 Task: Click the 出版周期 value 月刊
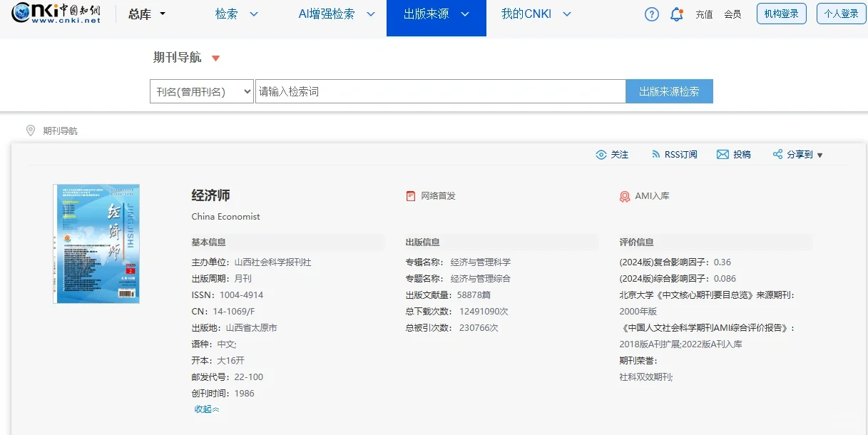pyautogui.click(x=242, y=279)
